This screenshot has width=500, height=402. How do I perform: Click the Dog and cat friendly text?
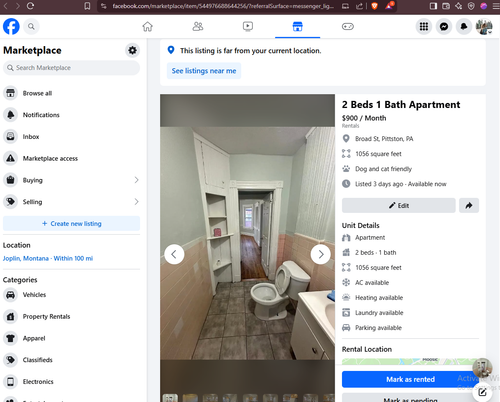tap(383, 169)
